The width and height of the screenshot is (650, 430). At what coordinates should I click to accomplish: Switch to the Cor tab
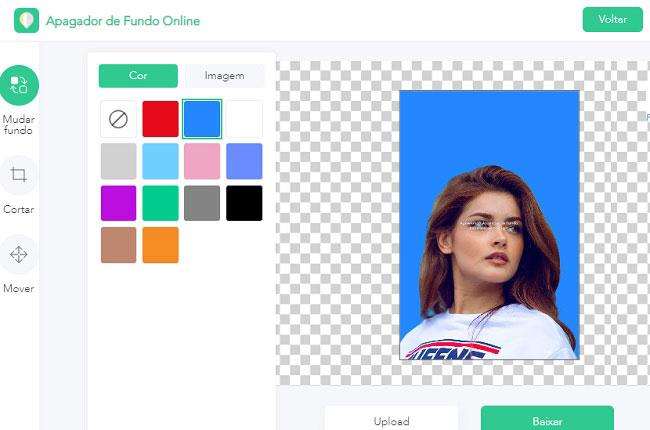tap(138, 75)
